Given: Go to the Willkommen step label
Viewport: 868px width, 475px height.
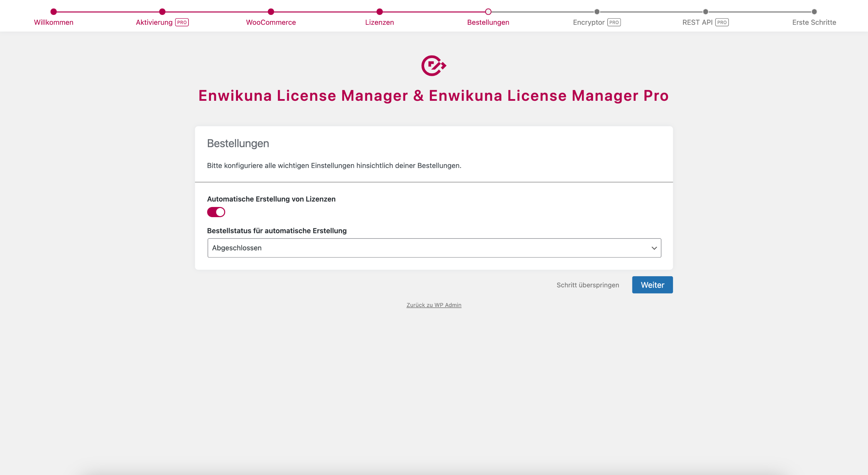Looking at the screenshot, I should point(54,22).
